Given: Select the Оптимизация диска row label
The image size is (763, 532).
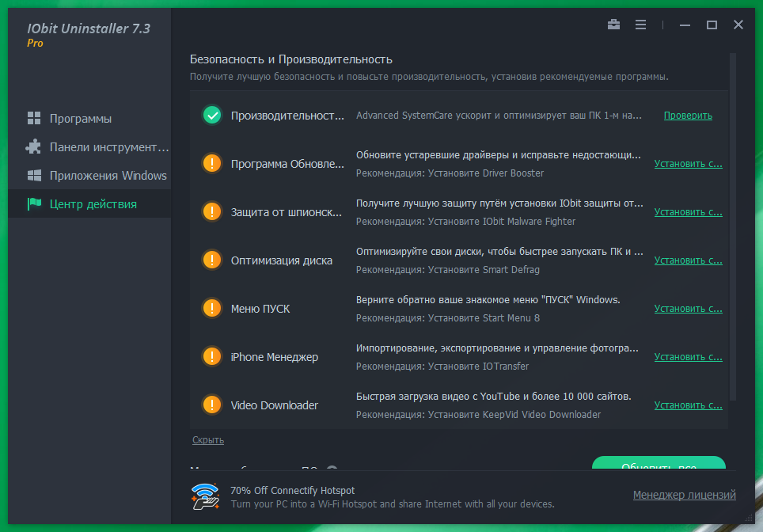Looking at the screenshot, I should click(x=281, y=260).
